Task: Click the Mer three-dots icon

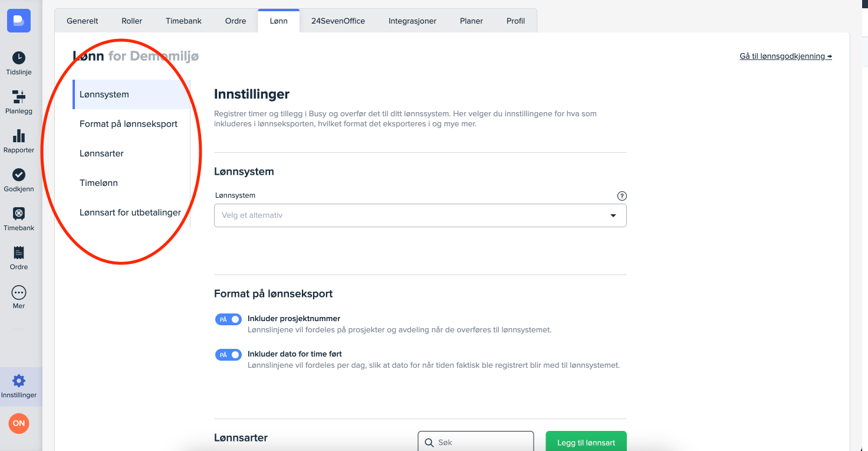Action: pos(19,292)
